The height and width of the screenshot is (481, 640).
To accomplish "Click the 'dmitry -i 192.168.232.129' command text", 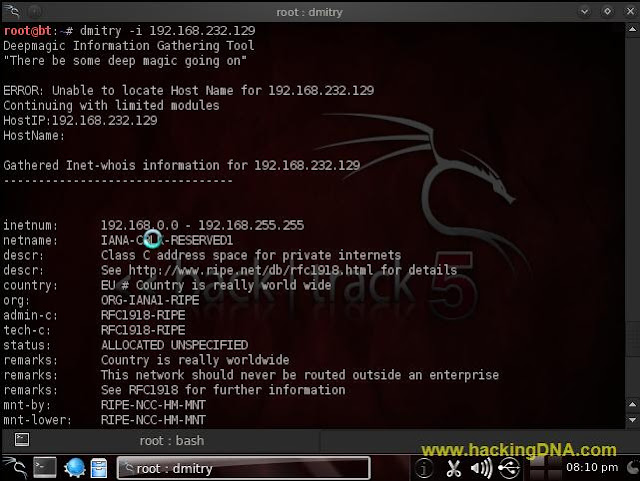I will point(167,31).
